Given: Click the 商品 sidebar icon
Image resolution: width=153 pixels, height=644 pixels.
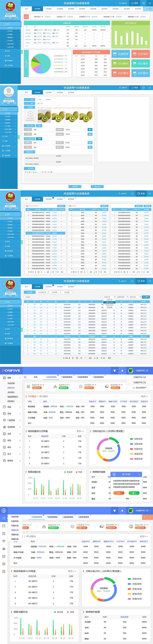Looking at the screenshot, I should [4, 407].
